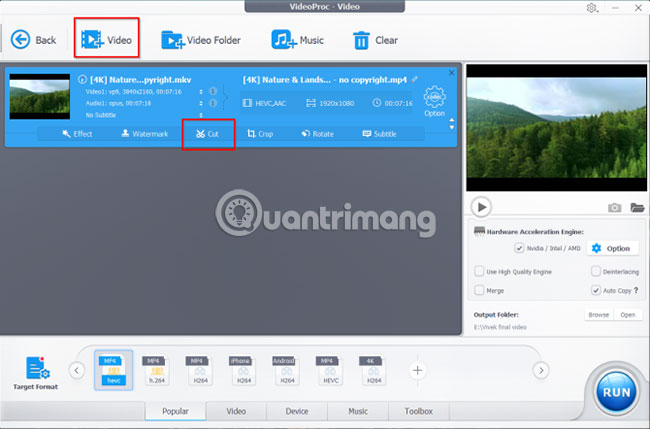Open the Crop tool
The width and height of the screenshot is (650, 429).
point(260,133)
